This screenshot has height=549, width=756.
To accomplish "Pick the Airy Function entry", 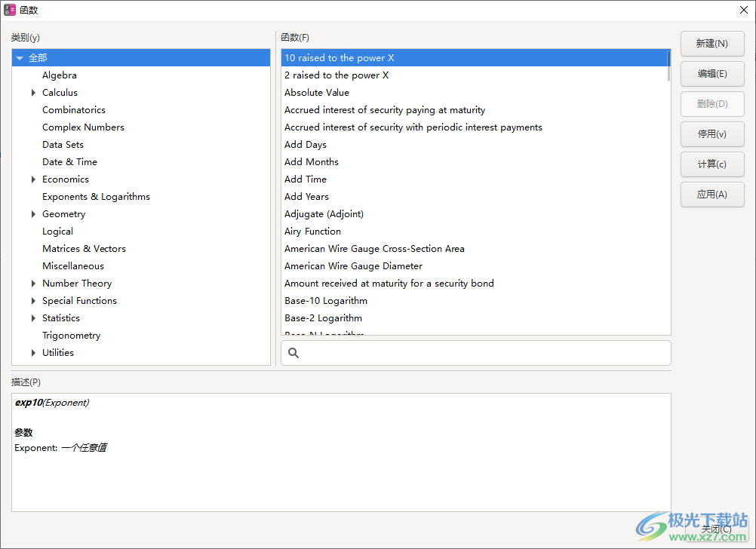I will (312, 232).
